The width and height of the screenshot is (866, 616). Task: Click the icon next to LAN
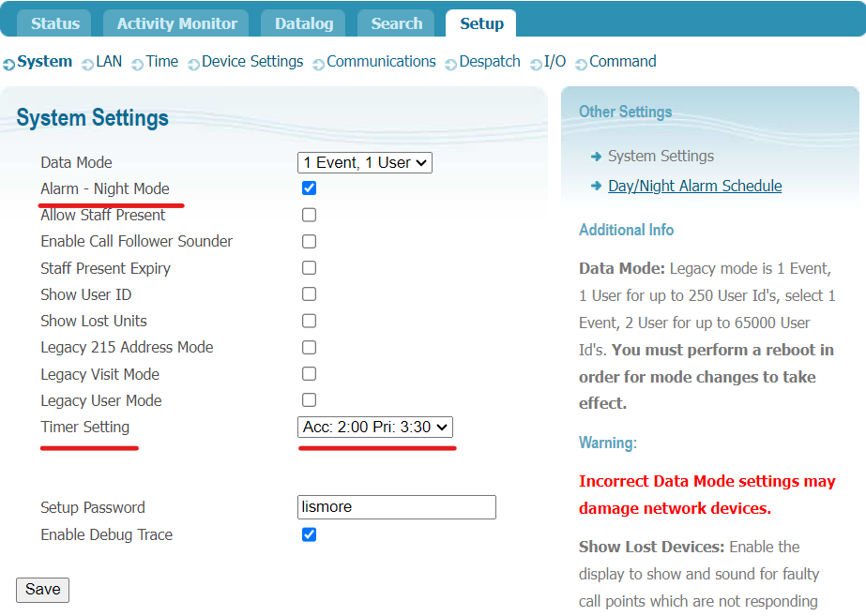coord(88,64)
